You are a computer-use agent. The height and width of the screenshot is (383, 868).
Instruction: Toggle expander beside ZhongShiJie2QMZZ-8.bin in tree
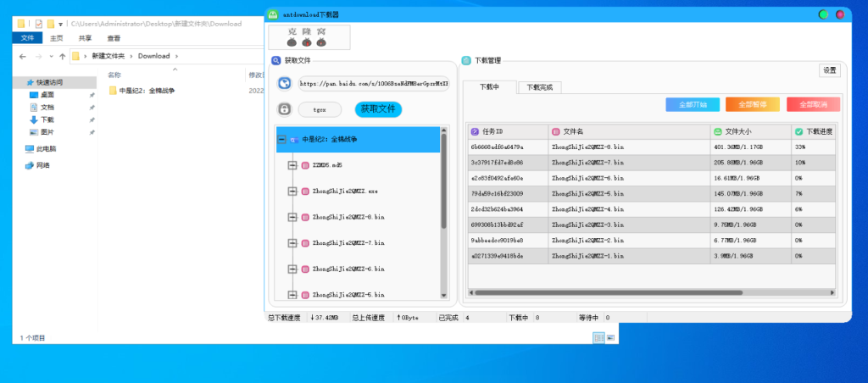[x=292, y=217]
